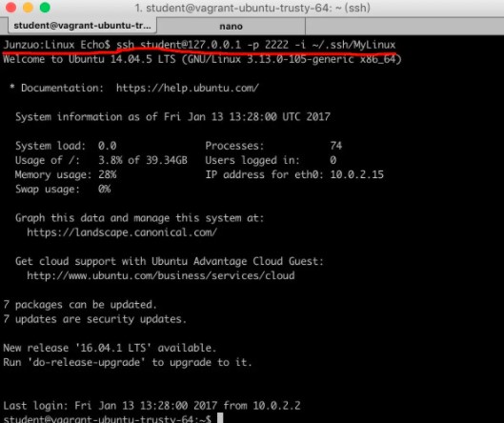
Task: Click the Memory usage 28% value
Action: 108,174
